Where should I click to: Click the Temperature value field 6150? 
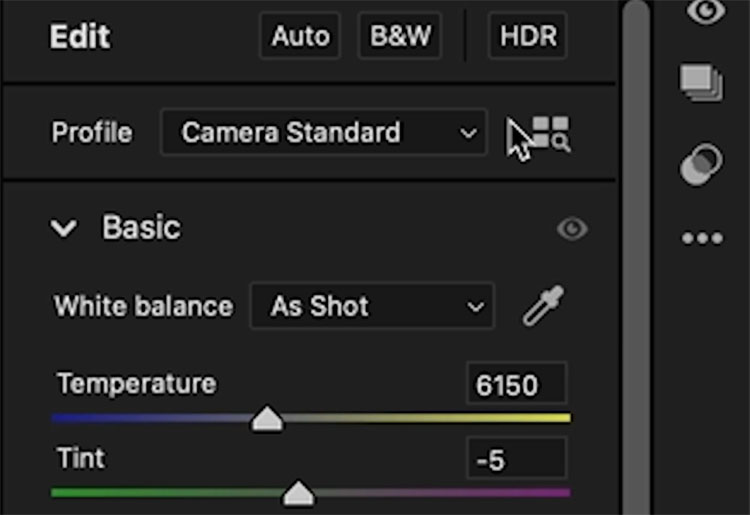point(517,384)
